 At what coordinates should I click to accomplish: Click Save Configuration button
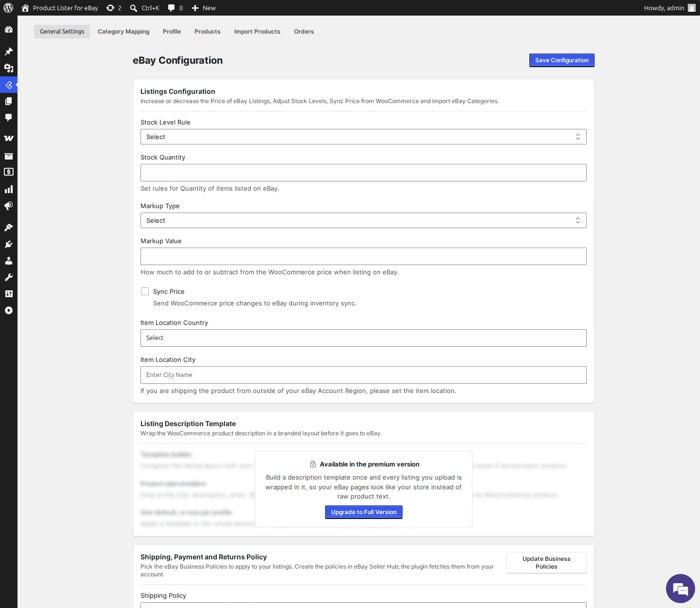tap(562, 60)
